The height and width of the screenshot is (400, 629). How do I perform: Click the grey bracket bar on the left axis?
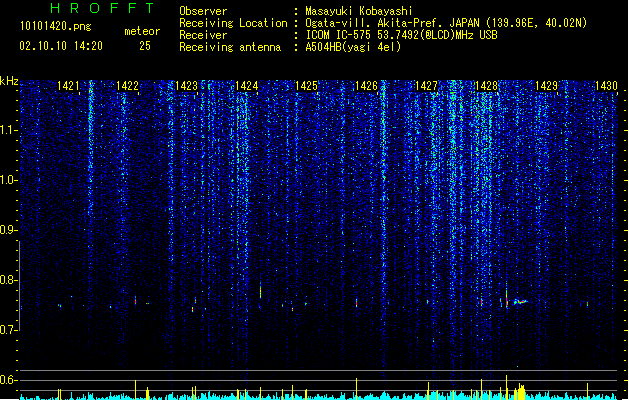[19, 286]
